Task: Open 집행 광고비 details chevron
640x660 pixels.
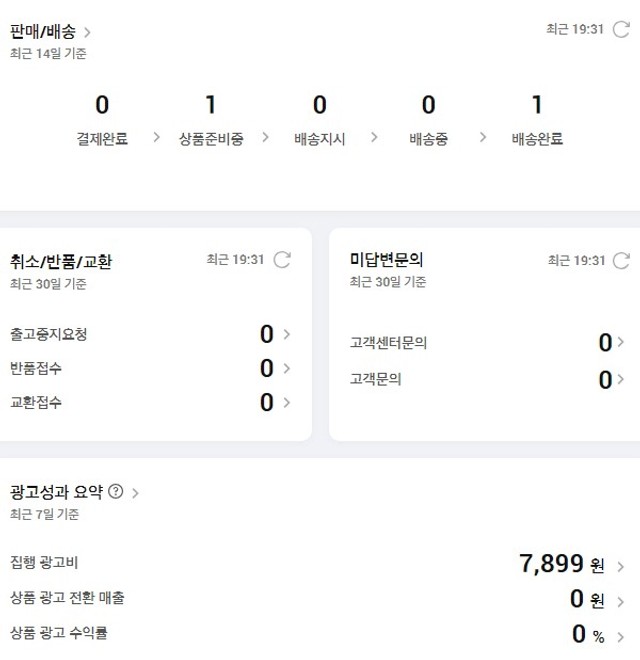Action: pos(621,567)
